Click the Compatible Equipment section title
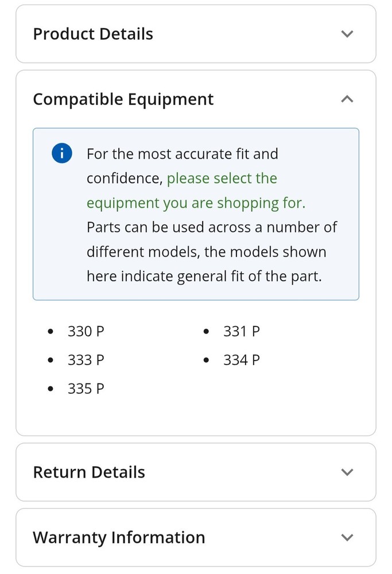 123,99
